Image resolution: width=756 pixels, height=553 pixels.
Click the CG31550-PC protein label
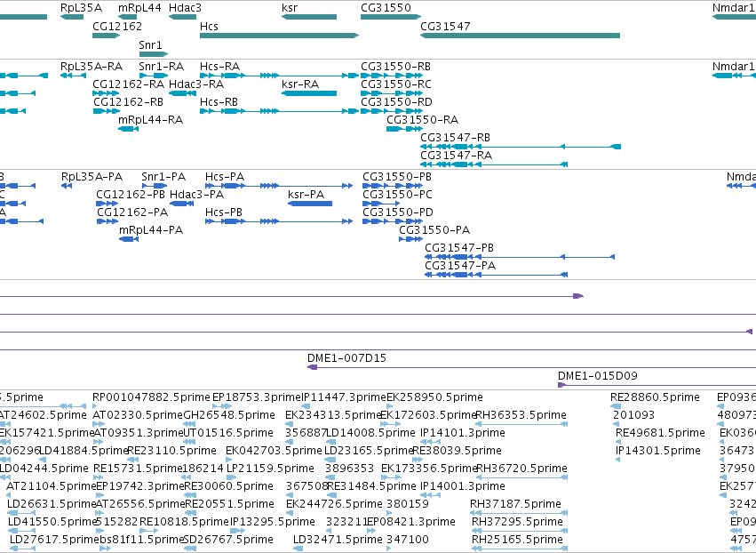(397, 195)
